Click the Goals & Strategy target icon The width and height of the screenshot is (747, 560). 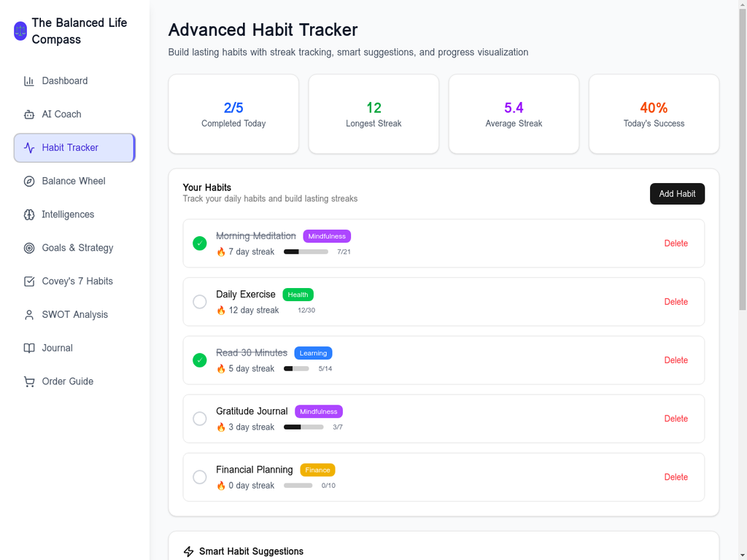click(29, 248)
